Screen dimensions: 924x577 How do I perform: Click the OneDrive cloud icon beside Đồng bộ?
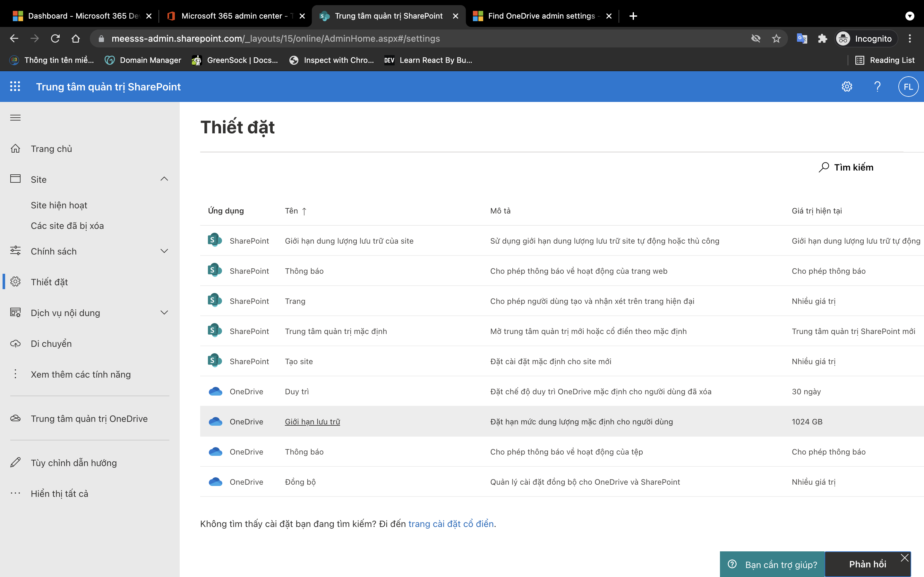216,481
